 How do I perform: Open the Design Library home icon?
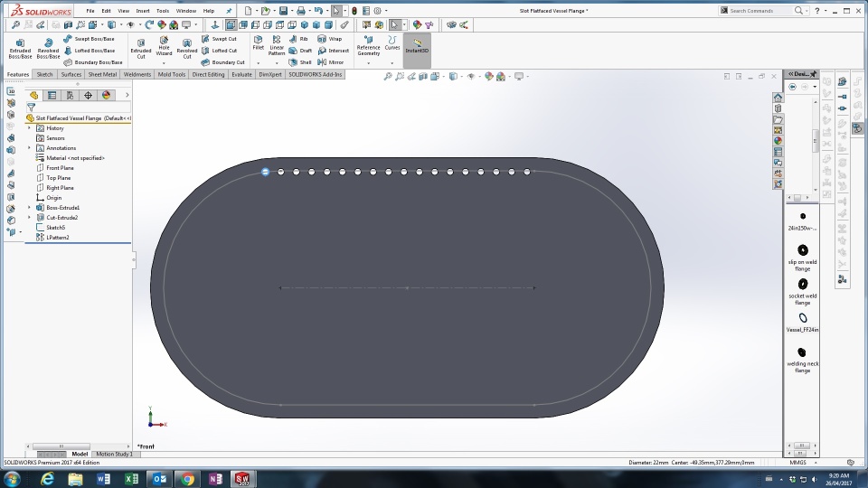click(778, 98)
